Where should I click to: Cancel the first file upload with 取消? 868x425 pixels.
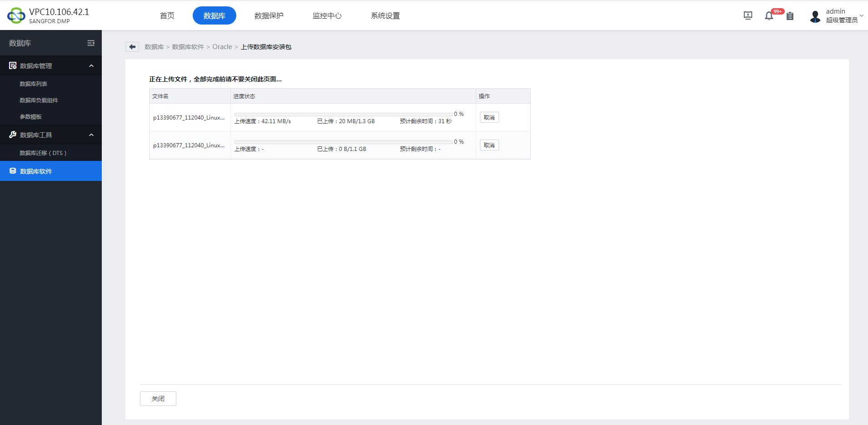click(489, 117)
